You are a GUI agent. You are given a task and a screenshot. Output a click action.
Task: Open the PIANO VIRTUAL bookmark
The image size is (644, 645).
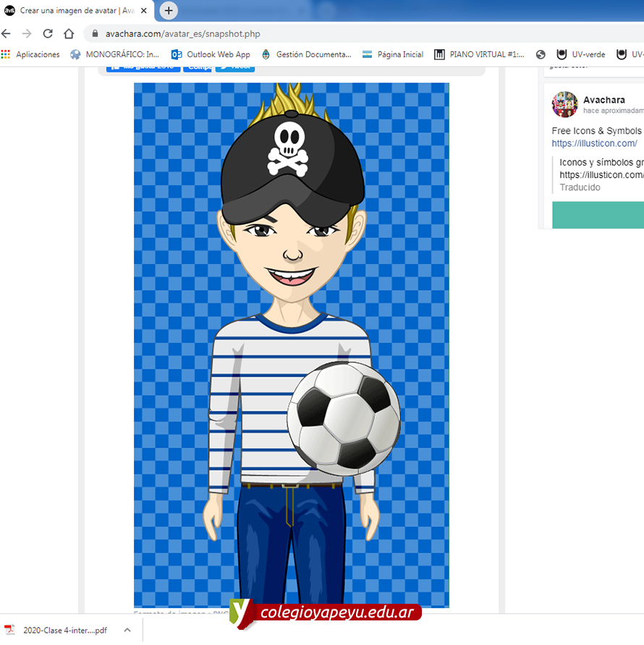[479, 54]
